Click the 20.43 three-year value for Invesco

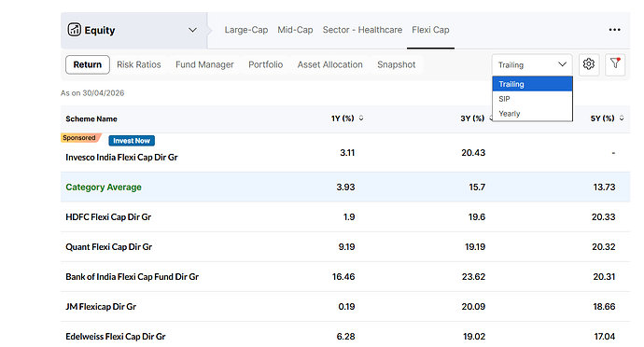(x=473, y=153)
